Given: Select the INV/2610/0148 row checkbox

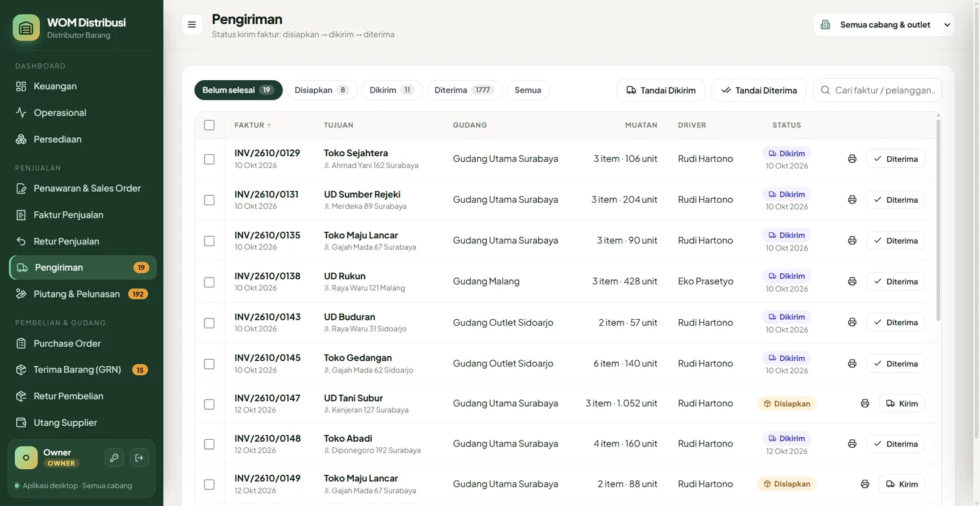Looking at the screenshot, I should pyautogui.click(x=209, y=444).
